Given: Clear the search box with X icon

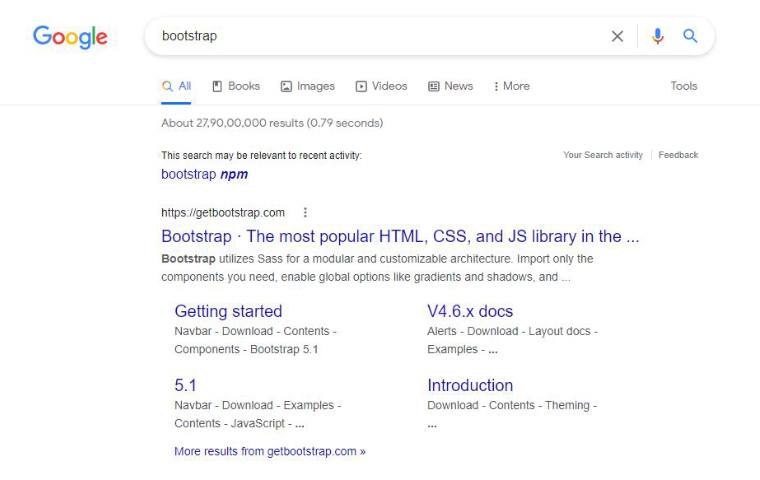Looking at the screenshot, I should click(617, 36).
